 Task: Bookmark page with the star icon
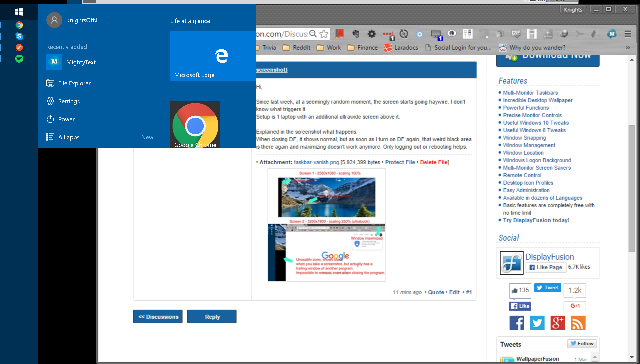324,34
